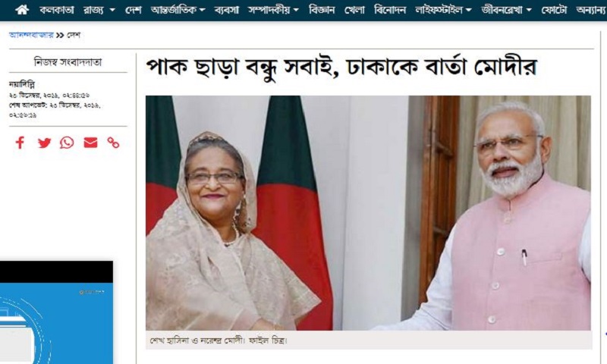Click the দেশ breadcrumb link
The image size is (607, 364).
(73, 35)
